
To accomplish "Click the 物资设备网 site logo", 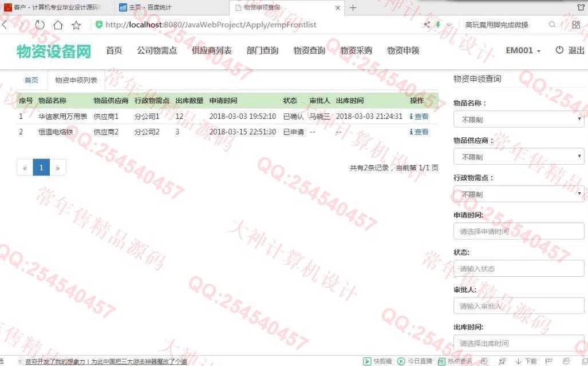I will (54, 51).
